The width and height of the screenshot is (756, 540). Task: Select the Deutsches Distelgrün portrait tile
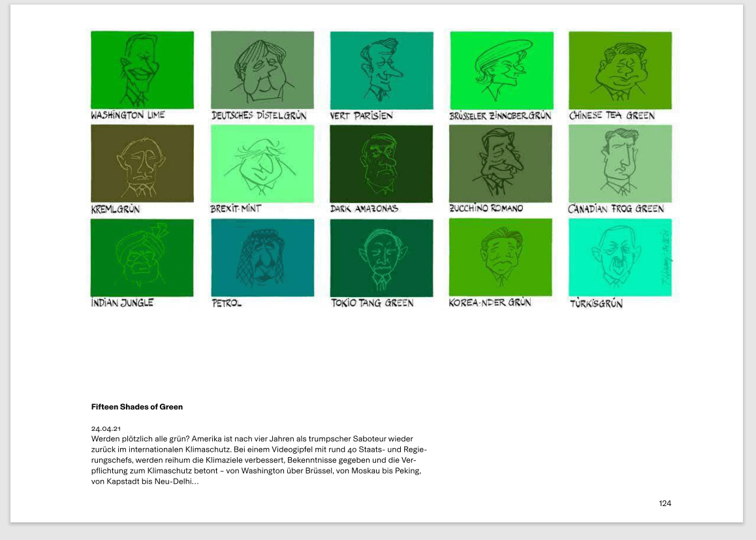(x=262, y=70)
